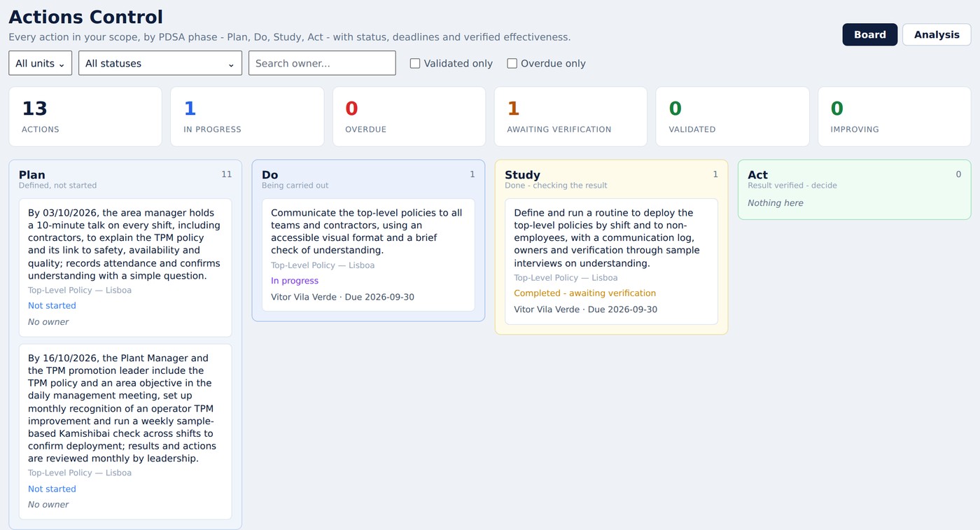Click 'No owner' on the 10-minute talk card
This screenshot has height=530, width=980.
48,322
